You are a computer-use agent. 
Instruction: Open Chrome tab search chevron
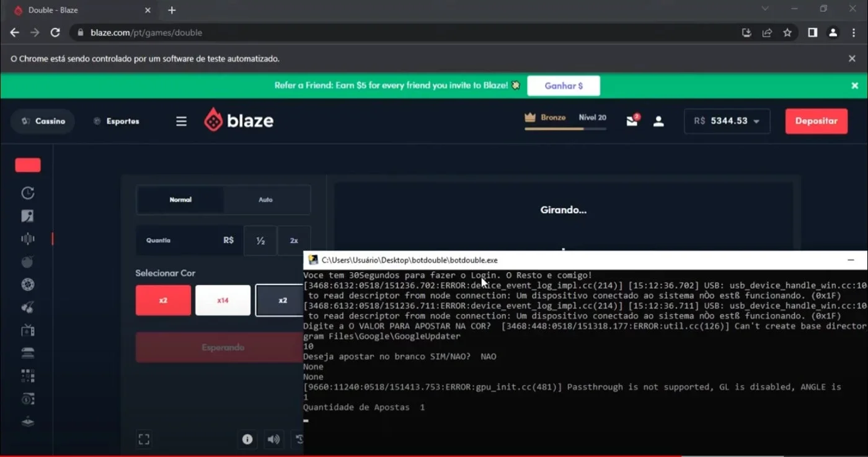click(x=765, y=9)
